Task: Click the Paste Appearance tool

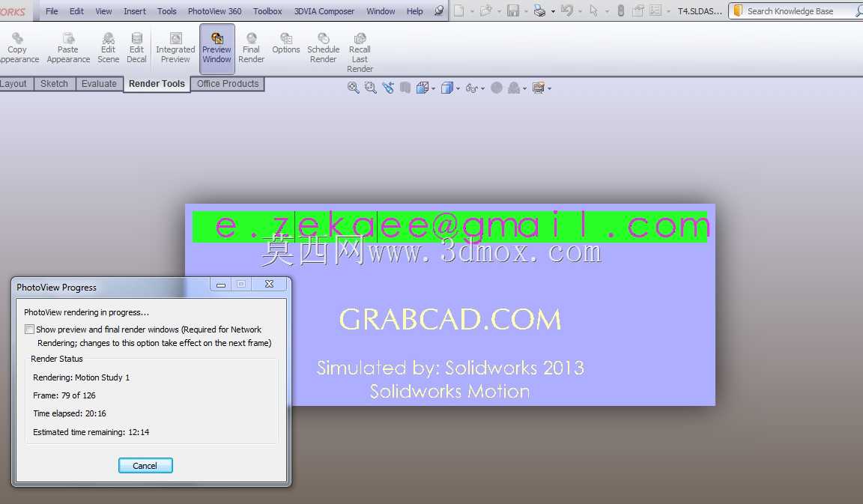Action: [68, 49]
